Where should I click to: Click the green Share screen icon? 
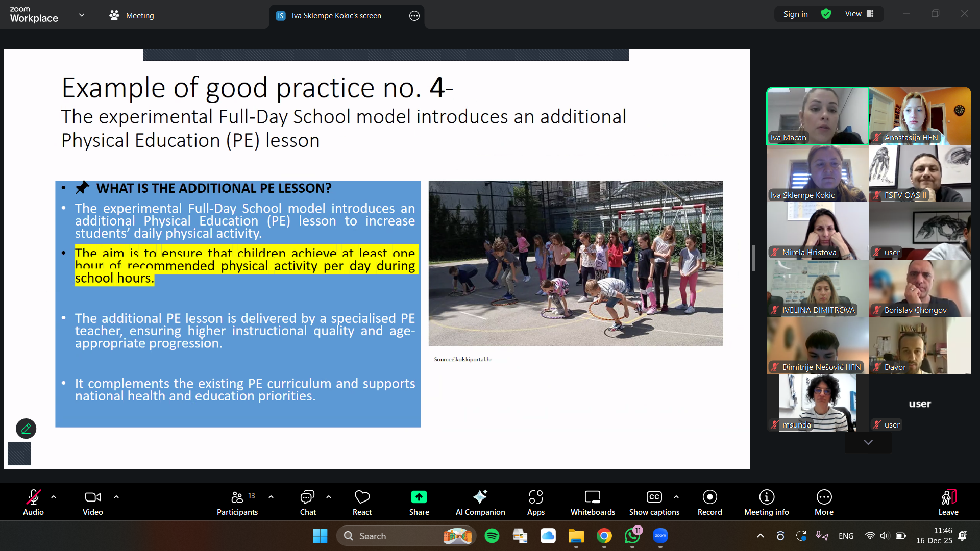coord(419,497)
